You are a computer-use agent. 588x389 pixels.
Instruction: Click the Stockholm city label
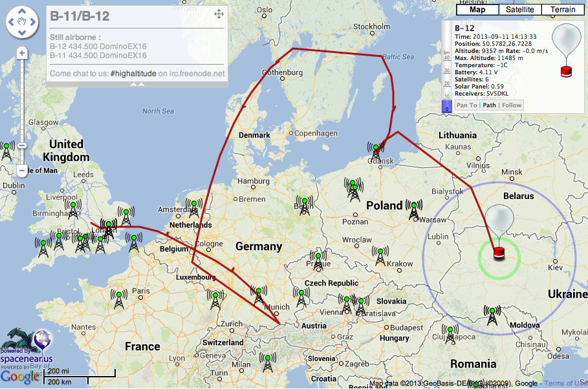(372, 26)
